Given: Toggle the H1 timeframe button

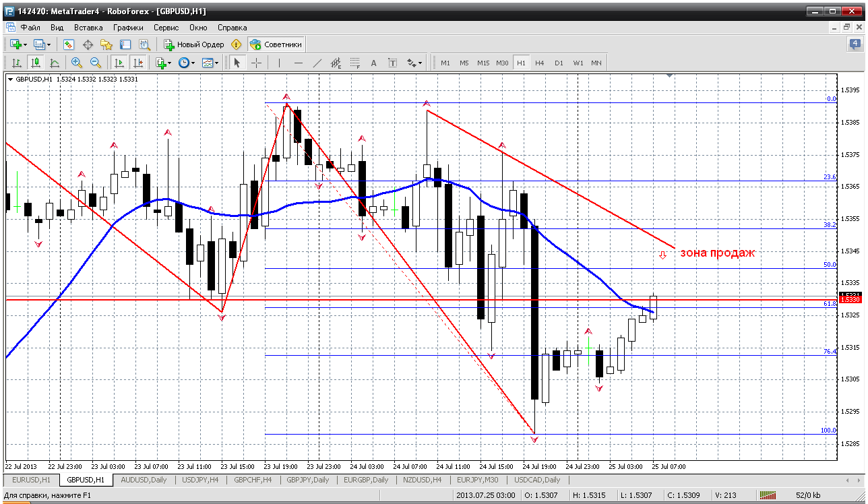Looking at the screenshot, I should pos(521,63).
